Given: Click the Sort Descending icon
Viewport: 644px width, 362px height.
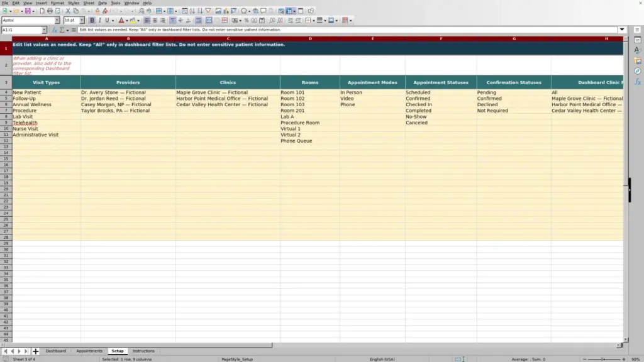Looking at the screenshot, I should 200,11.
